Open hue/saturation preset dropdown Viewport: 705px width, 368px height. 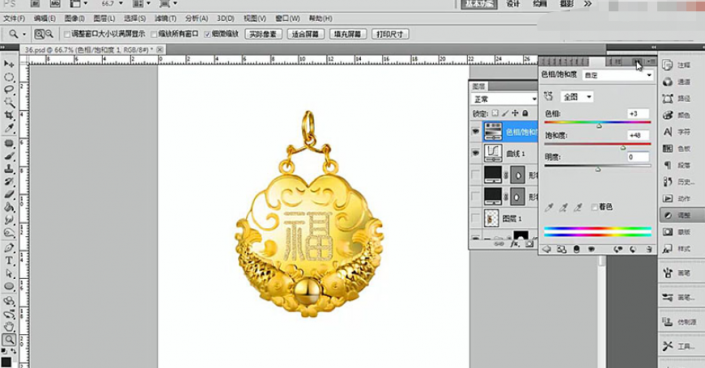point(618,76)
